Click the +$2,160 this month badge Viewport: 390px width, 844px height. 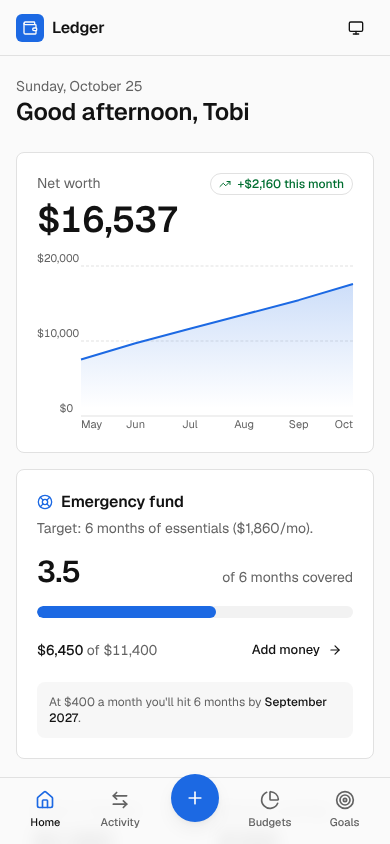tap(281, 184)
